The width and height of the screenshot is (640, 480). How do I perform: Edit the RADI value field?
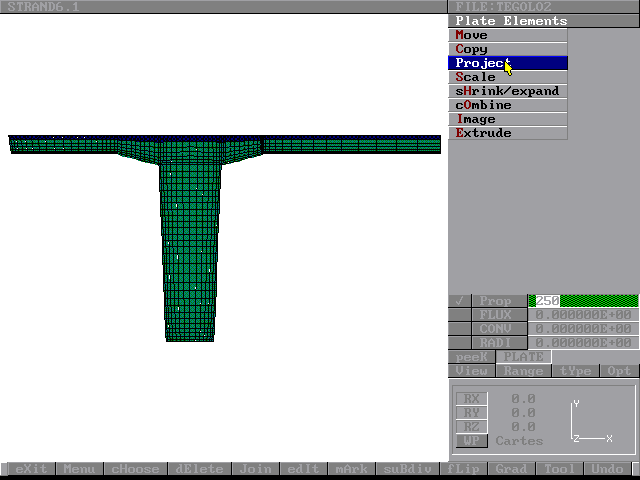tap(583, 342)
